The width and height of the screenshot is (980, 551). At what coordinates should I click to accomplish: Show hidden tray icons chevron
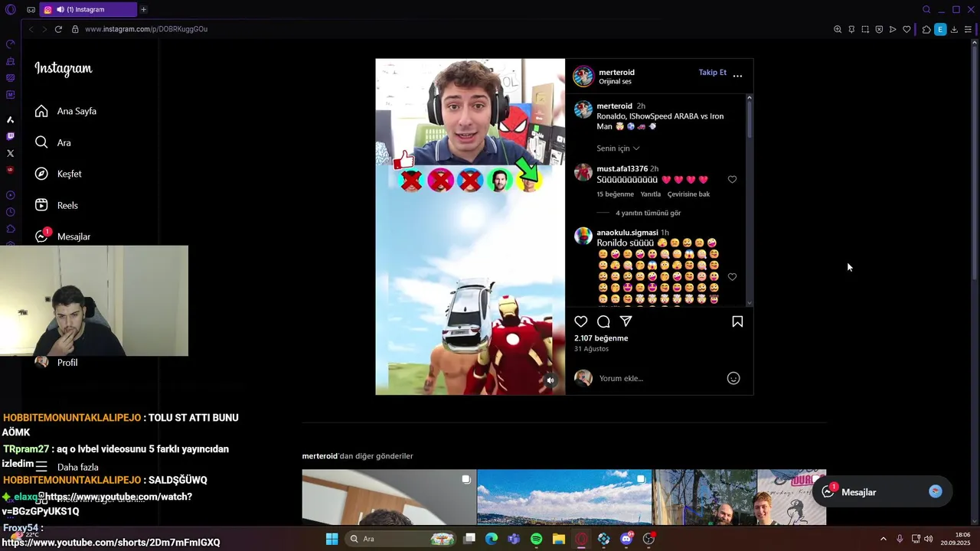pyautogui.click(x=883, y=539)
